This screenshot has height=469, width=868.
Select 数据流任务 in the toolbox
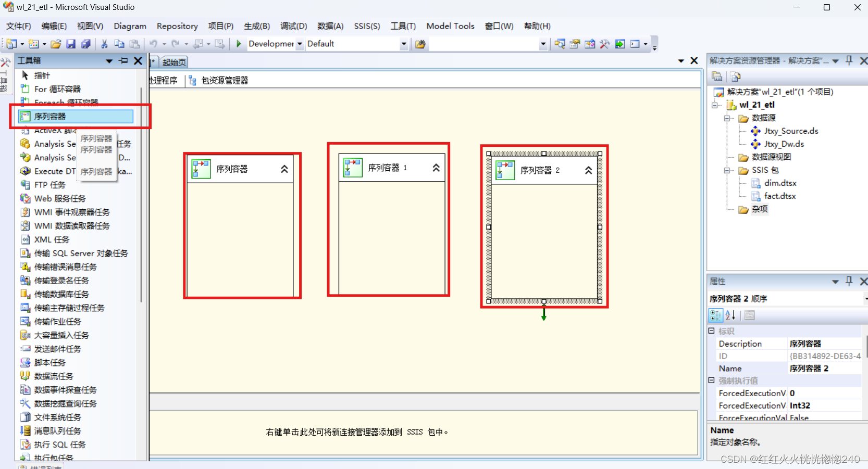(77, 376)
